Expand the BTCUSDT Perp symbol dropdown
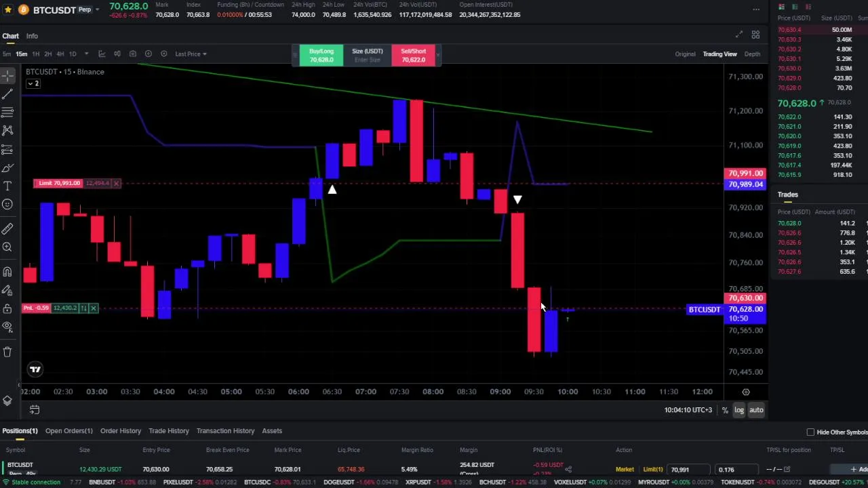Screen dimensions: 868x488 pyautogui.click(x=97, y=9)
